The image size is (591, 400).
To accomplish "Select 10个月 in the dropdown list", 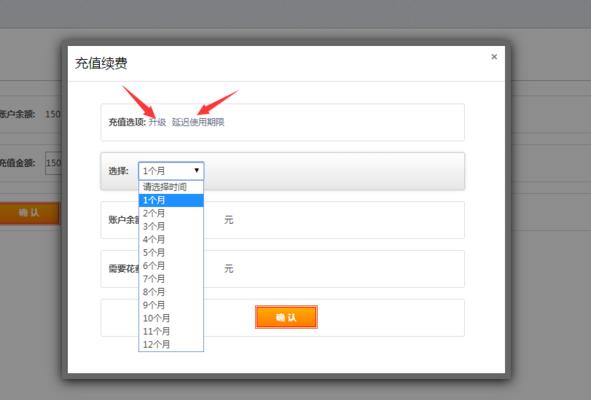I will 171,318.
